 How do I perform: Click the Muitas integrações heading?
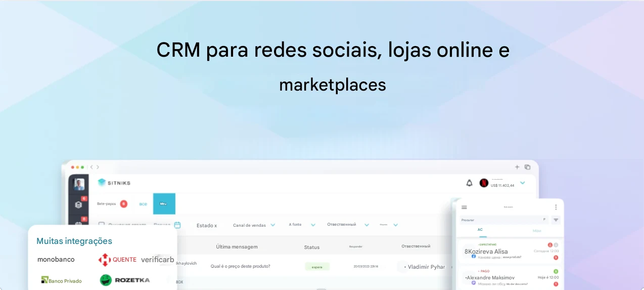click(x=74, y=241)
